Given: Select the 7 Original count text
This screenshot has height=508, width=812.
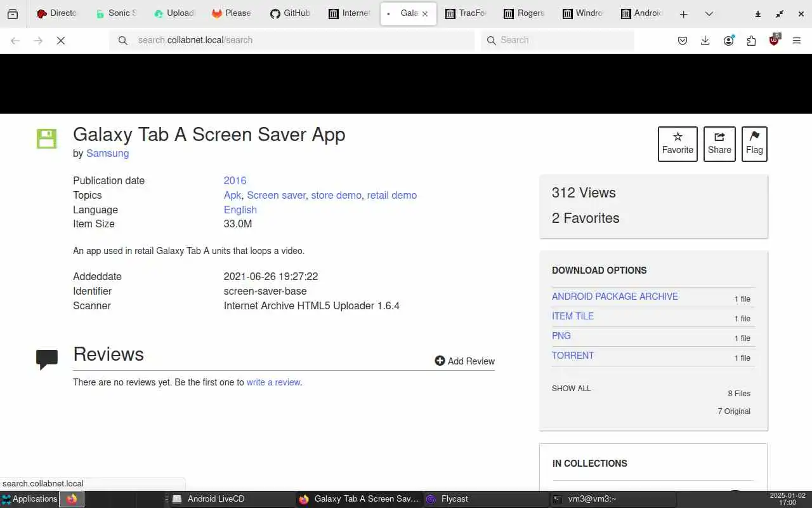Looking at the screenshot, I should [734, 411].
